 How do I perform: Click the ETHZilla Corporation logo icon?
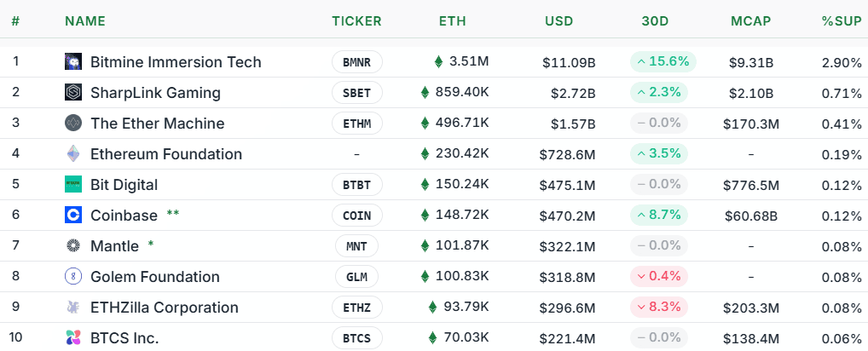point(72,308)
